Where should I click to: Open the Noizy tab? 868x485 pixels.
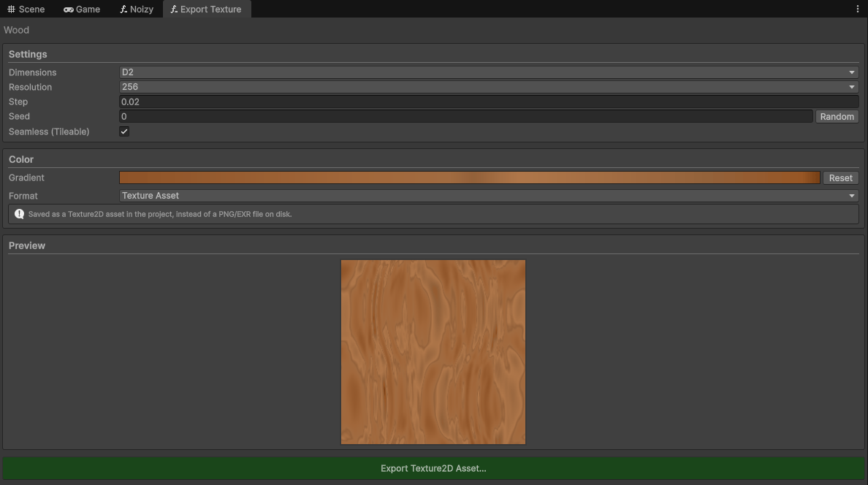click(x=137, y=9)
